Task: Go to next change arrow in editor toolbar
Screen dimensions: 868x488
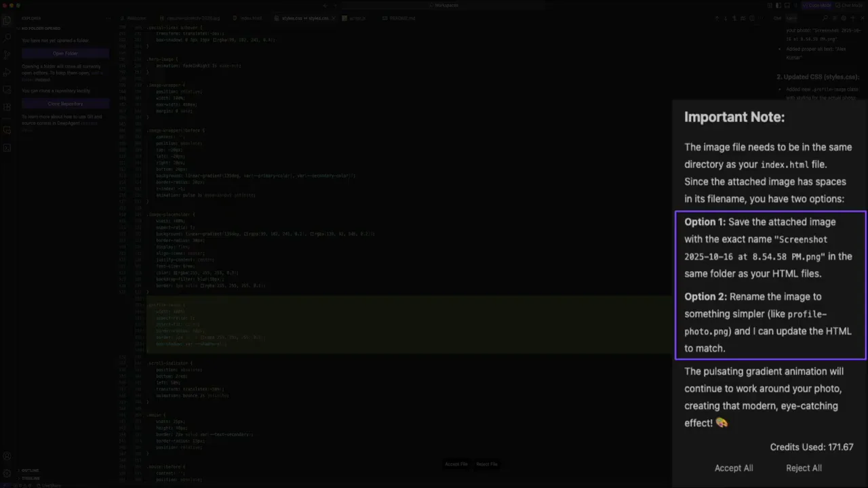Action: coord(726,18)
